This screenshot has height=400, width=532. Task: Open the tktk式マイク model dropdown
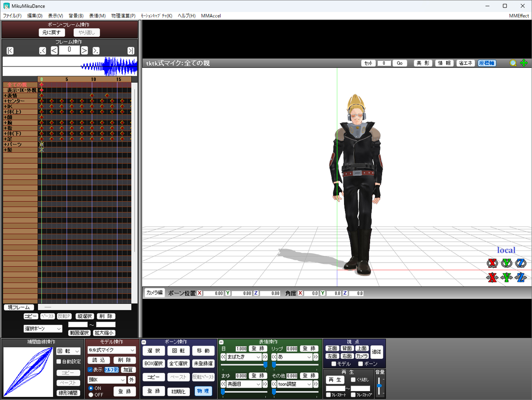(112, 350)
